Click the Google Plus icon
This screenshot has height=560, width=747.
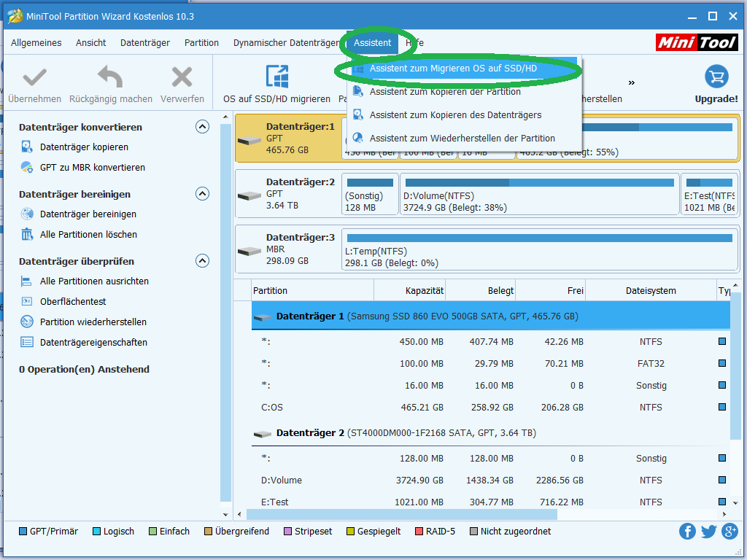[729, 531]
